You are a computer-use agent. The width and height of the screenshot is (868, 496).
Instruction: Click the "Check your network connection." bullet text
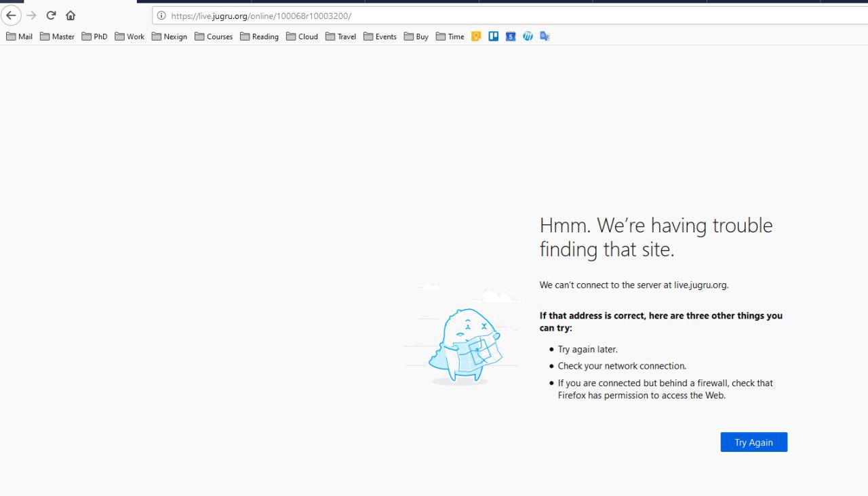(623, 366)
